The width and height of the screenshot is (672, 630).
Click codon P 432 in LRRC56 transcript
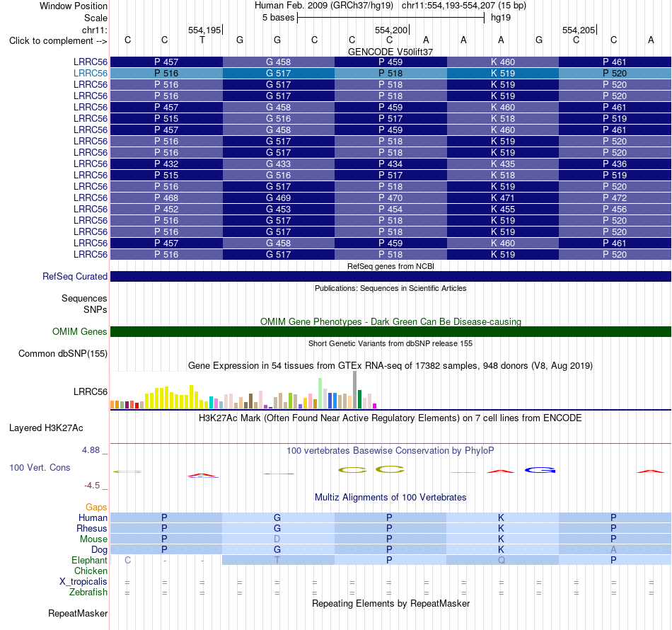coord(166,164)
